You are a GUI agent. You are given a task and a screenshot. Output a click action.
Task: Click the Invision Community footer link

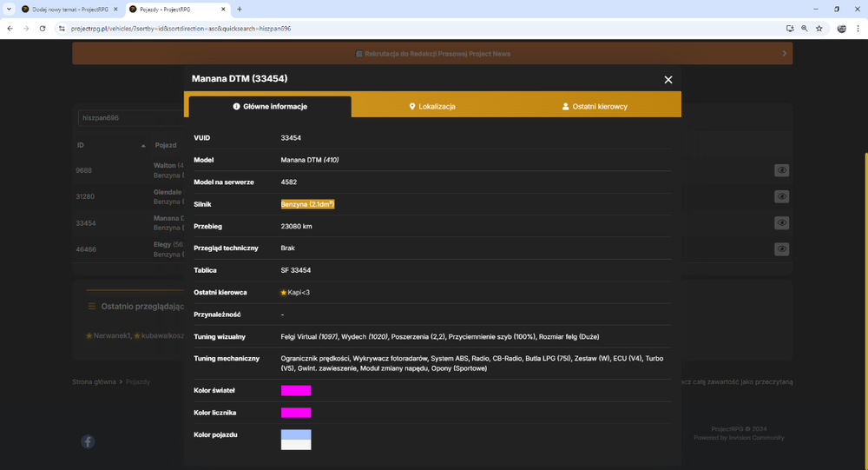739,438
